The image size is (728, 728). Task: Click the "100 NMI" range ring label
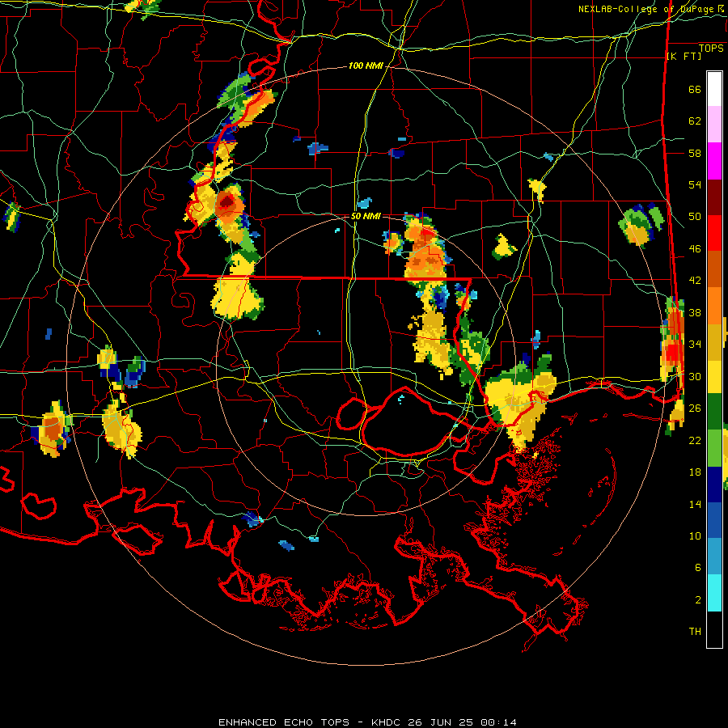(x=366, y=66)
